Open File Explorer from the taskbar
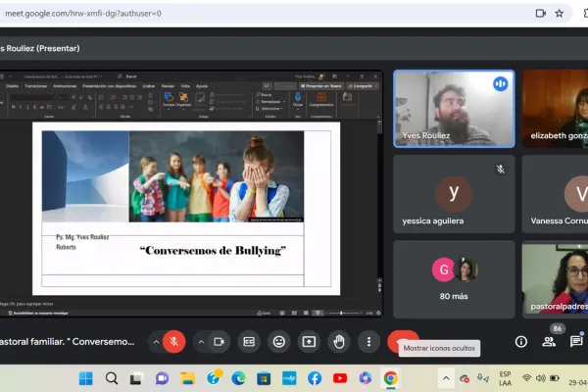This screenshot has width=588, height=392. [187, 378]
